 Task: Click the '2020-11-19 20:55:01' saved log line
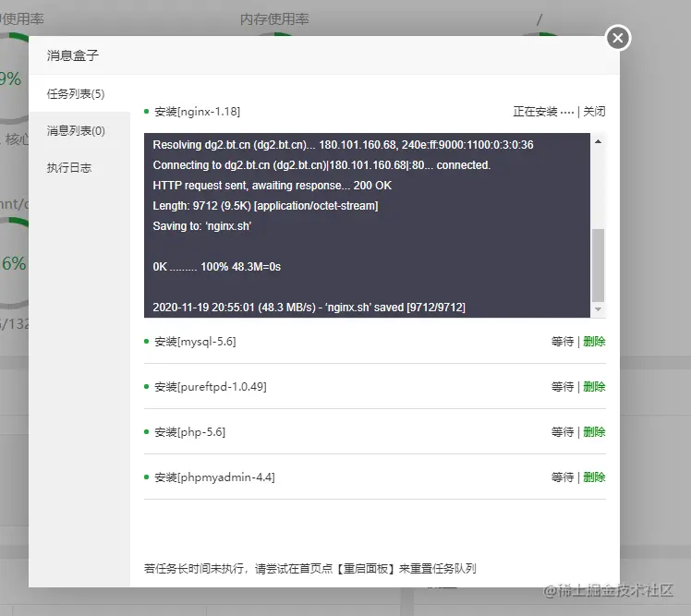click(309, 308)
